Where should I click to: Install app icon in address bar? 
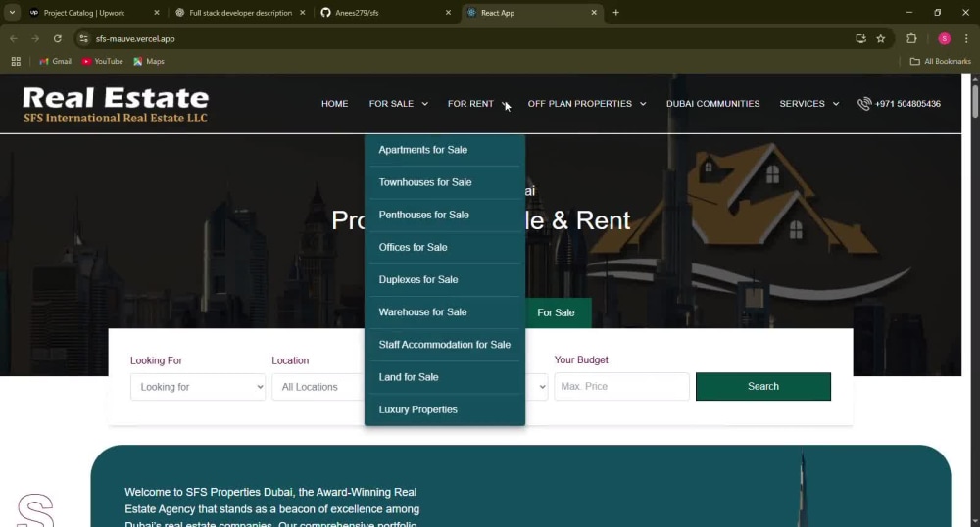[860, 39]
